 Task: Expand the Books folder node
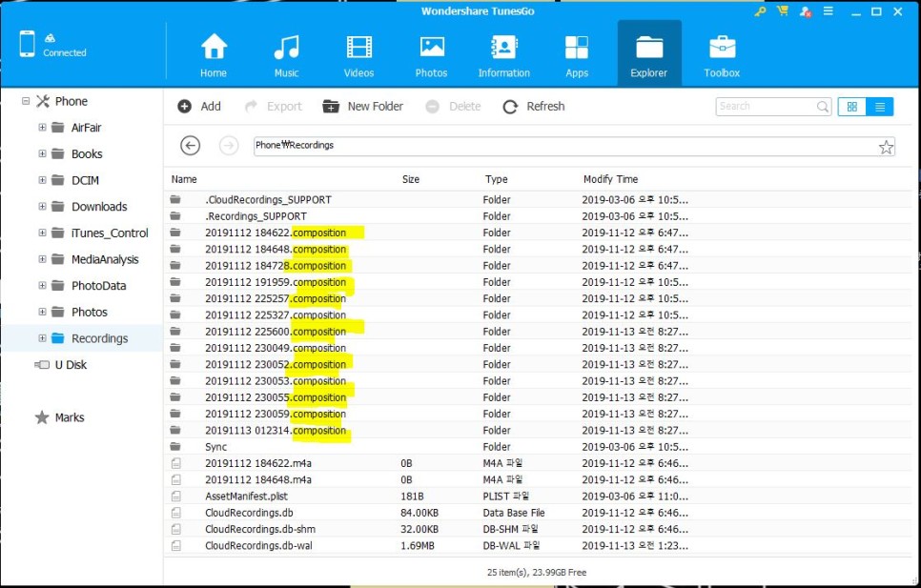pyautogui.click(x=42, y=153)
